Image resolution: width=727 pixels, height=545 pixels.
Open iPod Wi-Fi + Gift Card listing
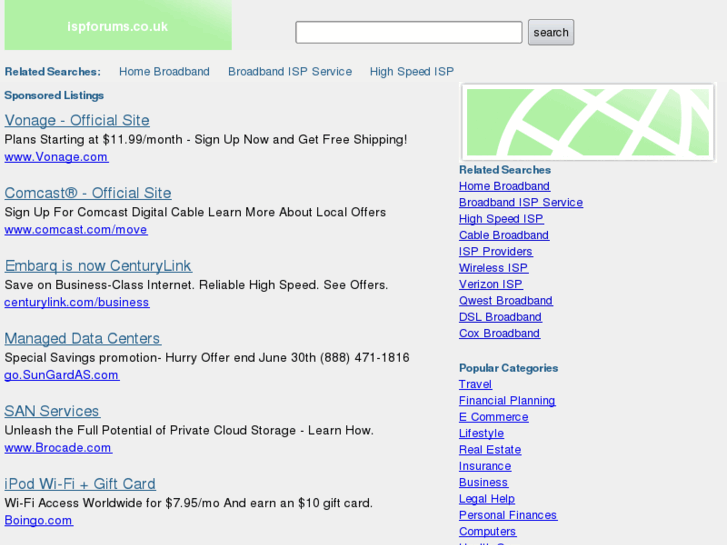click(x=80, y=484)
